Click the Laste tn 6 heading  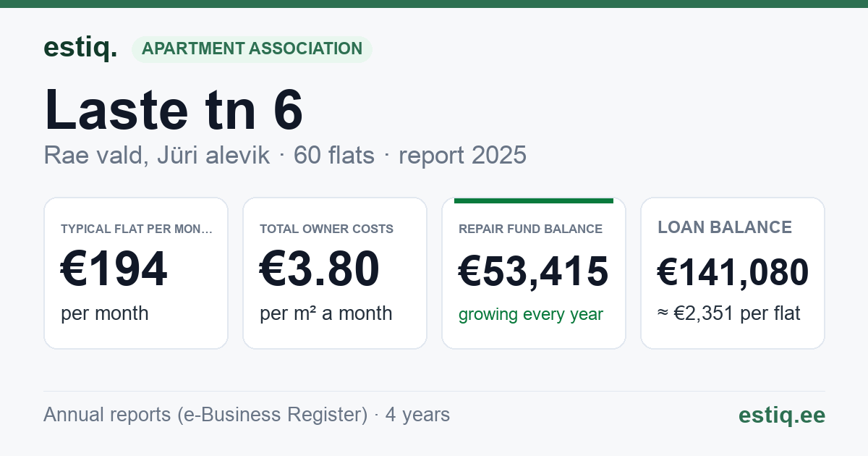pyautogui.click(x=174, y=109)
